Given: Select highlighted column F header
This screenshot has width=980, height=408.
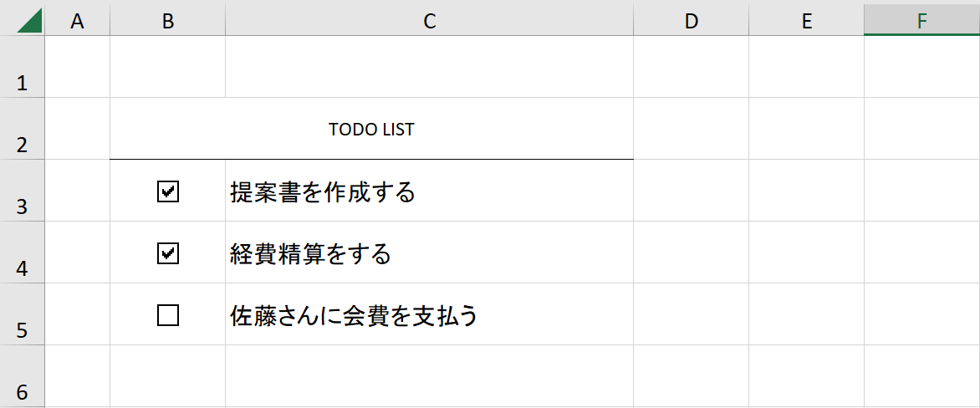Looking at the screenshot, I should coord(921,21).
